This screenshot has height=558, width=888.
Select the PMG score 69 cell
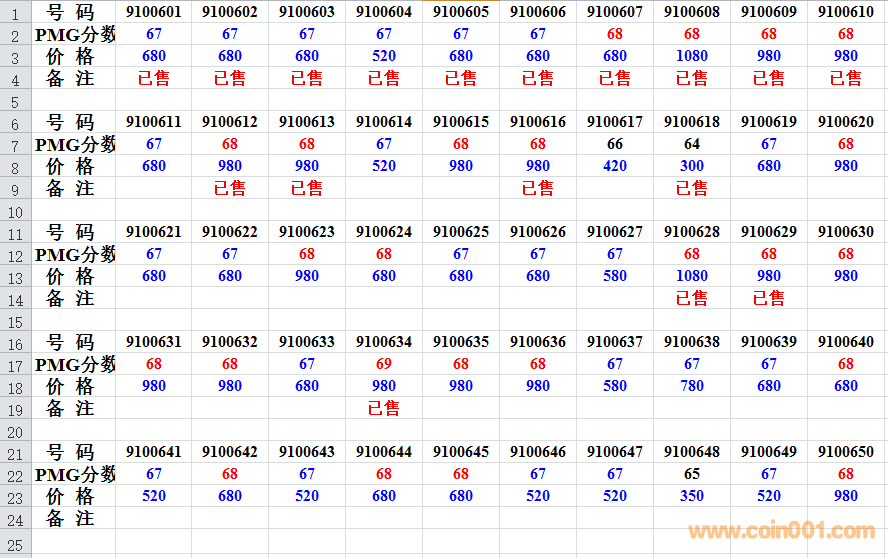[x=384, y=364]
